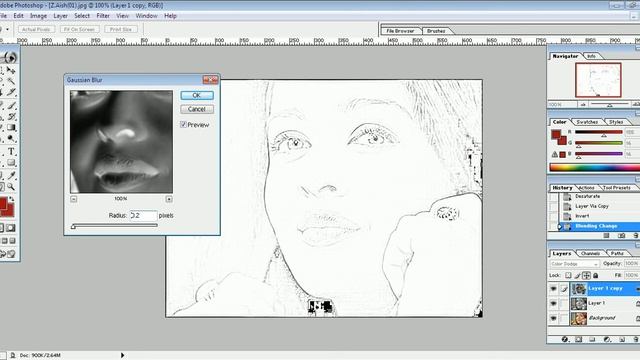Zoom out Gaussian Blur preview with minus
Screen dimensions: 640x360
pos(73,199)
